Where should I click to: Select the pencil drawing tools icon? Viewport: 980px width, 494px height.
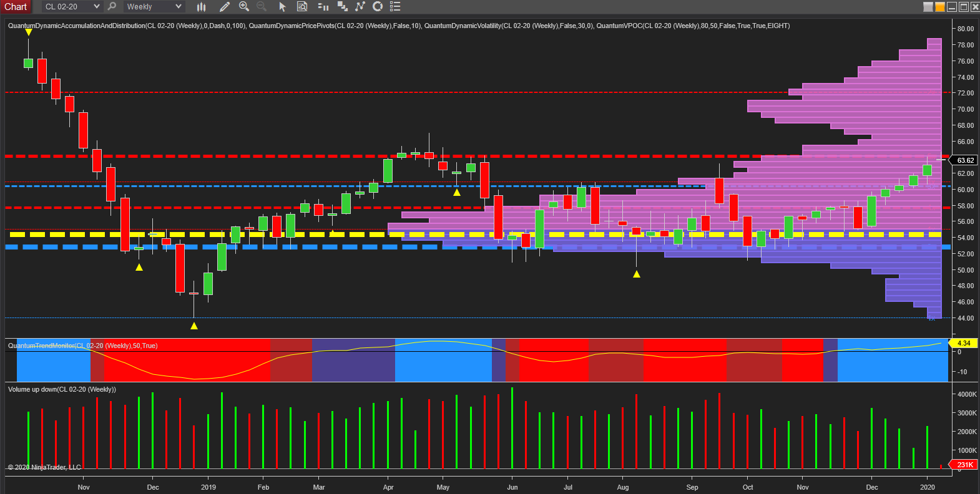point(225,7)
